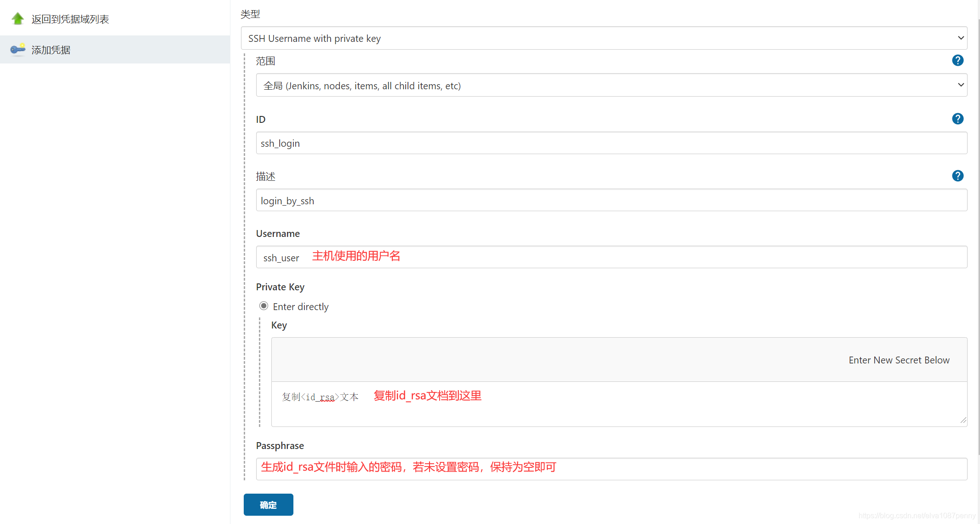The image size is (980, 524).
Task: Open help icon for 描述 field
Action: [957, 176]
